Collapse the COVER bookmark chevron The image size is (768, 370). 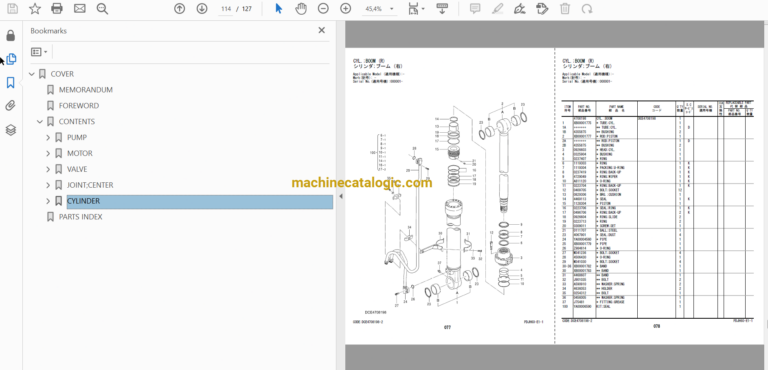[x=32, y=74]
